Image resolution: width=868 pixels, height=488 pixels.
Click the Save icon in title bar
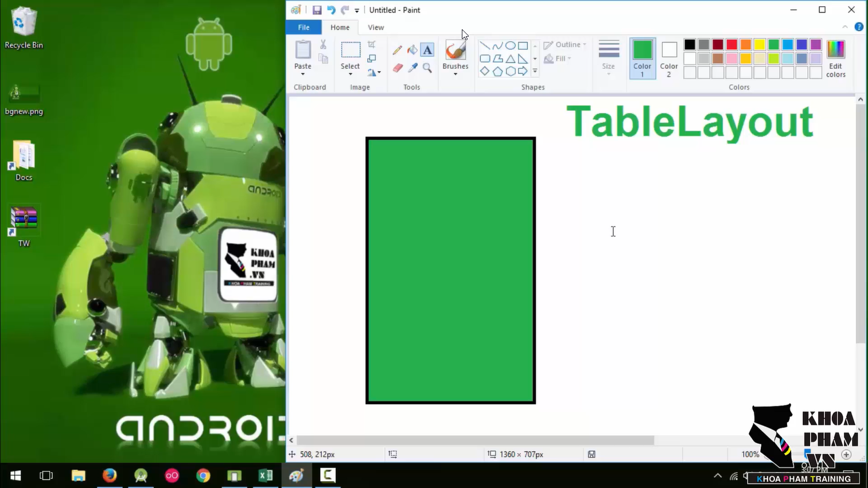point(317,10)
